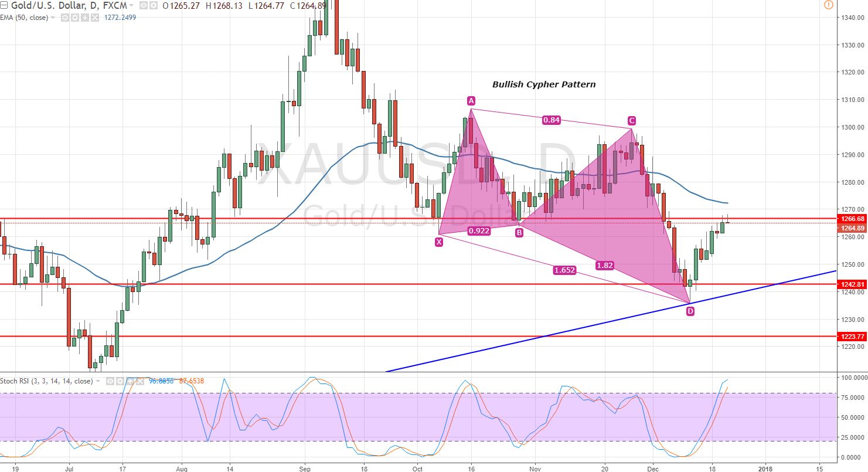Click the plus icon next to EMA (50, close)

pyautogui.click(x=85, y=18)
